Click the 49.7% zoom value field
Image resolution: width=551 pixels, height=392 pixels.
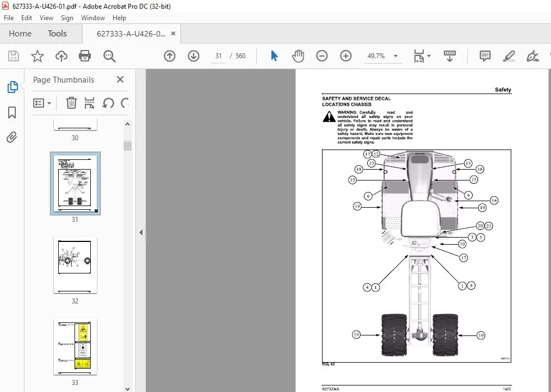376,56
